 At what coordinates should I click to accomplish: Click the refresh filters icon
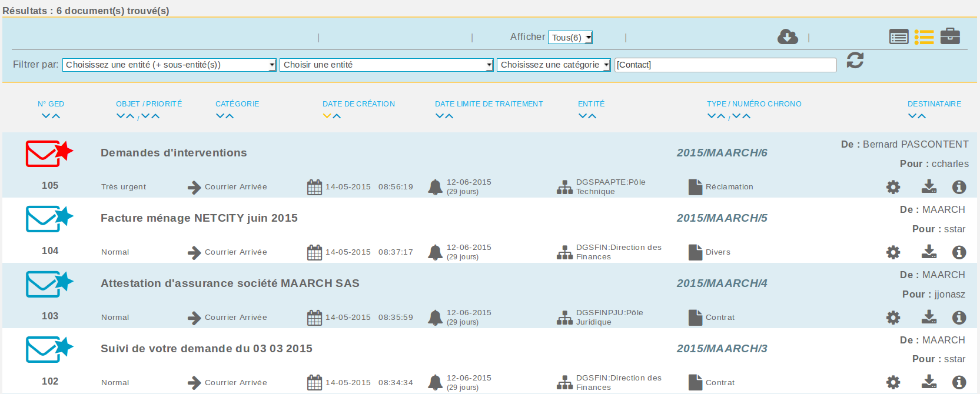click(855, 61)
